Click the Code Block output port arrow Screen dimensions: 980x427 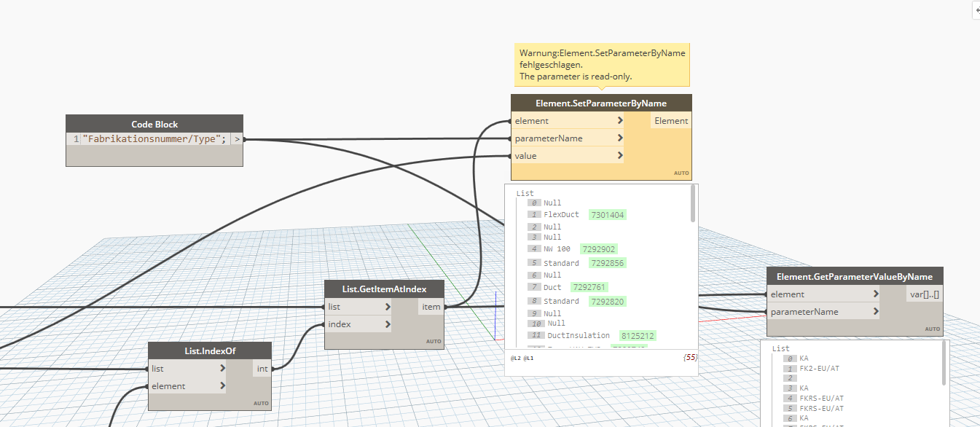(237, 139)
